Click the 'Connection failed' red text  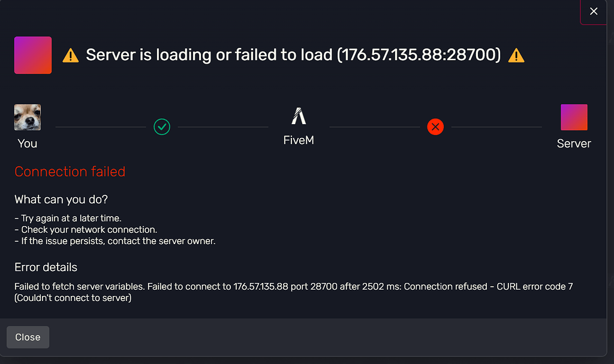click(70, 172)
